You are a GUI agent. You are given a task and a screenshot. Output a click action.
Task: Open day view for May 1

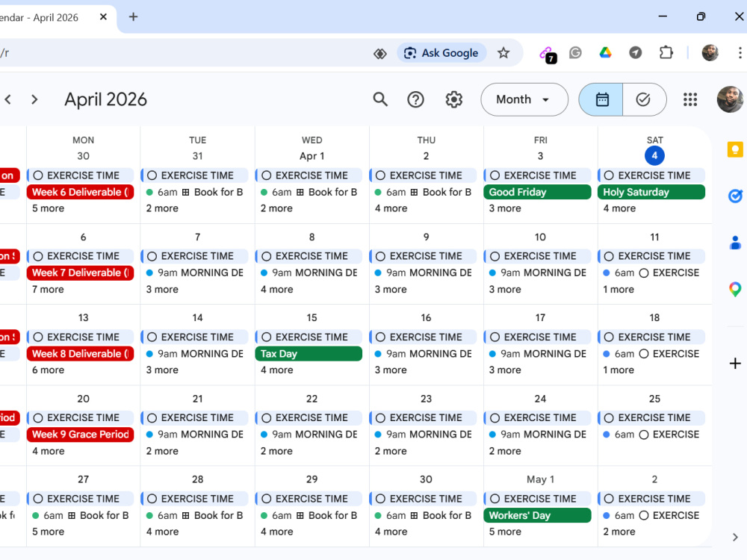(540, 479)
